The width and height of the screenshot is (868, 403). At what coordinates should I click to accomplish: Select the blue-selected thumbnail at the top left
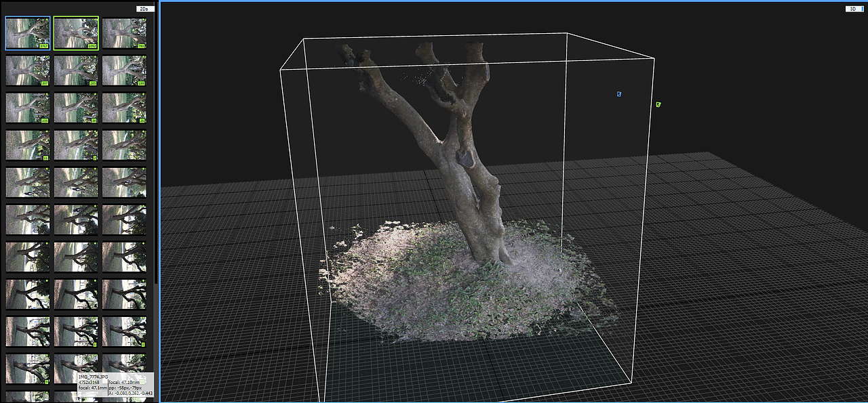[x=27, y=30]
